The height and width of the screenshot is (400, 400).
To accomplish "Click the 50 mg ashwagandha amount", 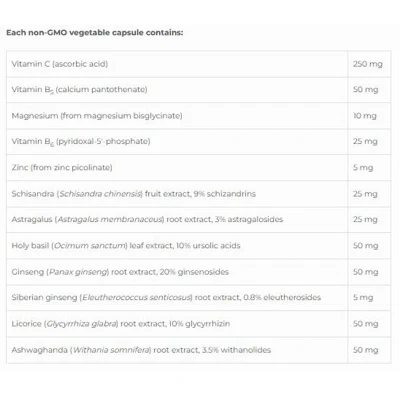I will 366,350.
